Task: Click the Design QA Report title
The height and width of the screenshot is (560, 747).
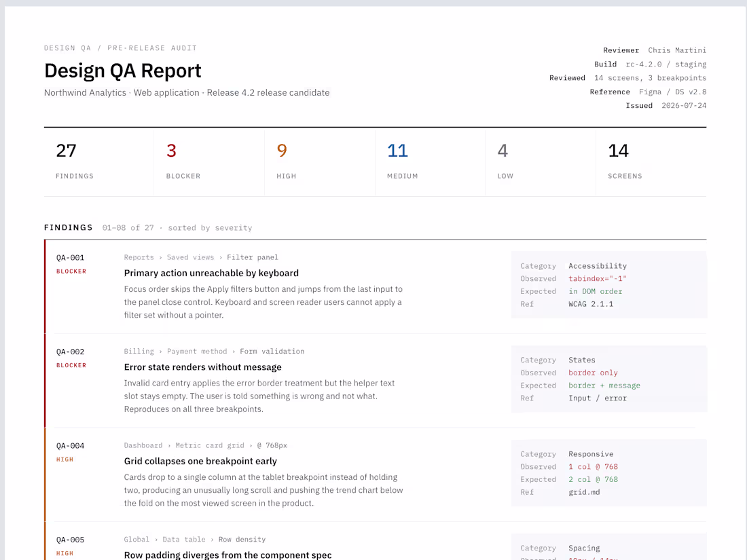Action: pos(122,71)
